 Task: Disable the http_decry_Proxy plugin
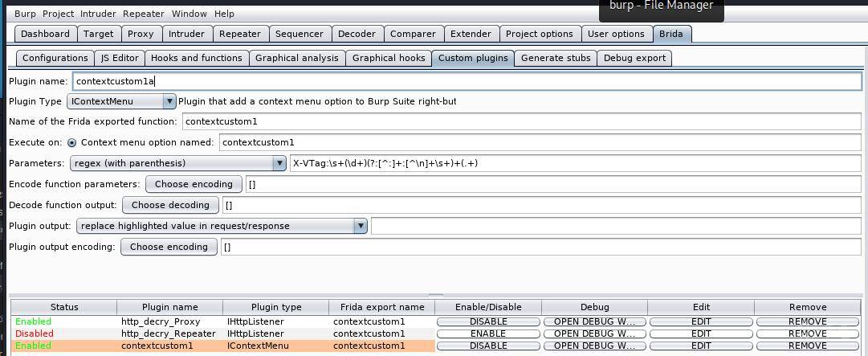(x=487, y=321)
